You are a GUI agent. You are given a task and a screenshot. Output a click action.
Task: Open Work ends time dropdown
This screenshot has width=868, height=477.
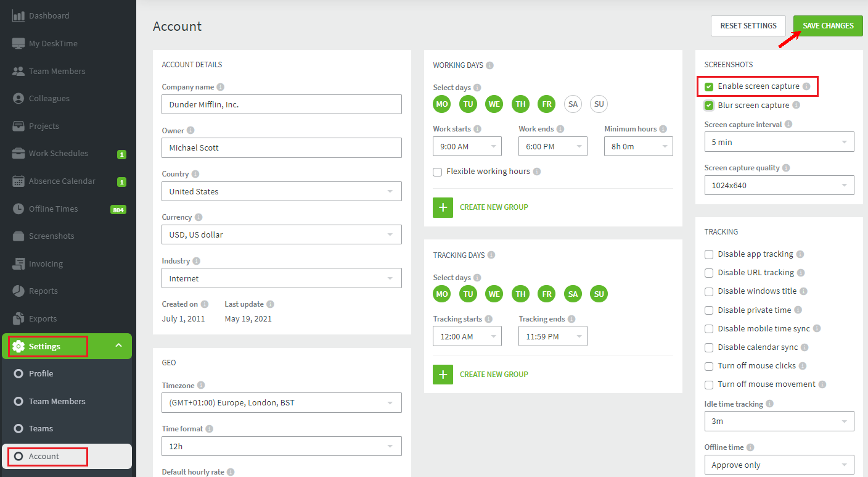coord(553,146)
